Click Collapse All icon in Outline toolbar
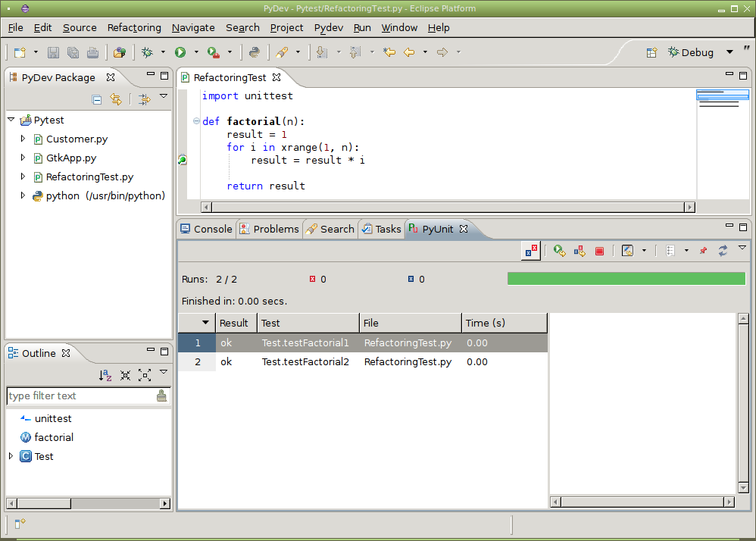The width and height of the screenshot is (756, 541). [125, 375]
